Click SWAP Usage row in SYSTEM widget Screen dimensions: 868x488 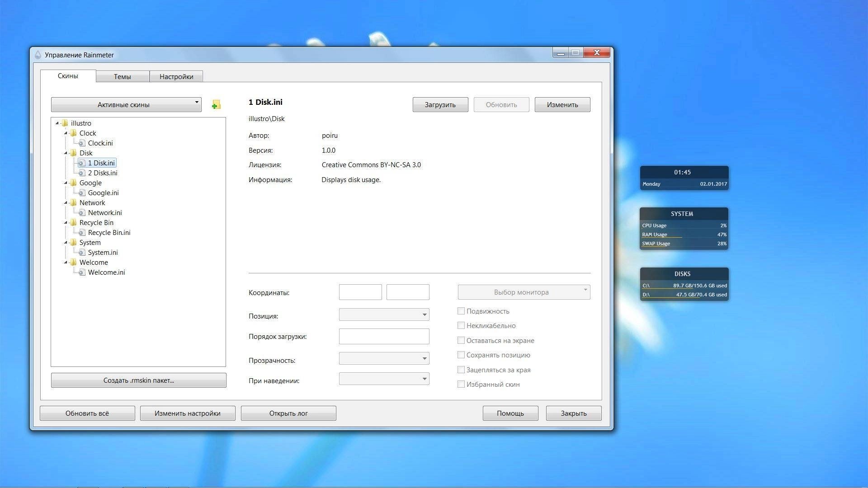pos(684,244)
